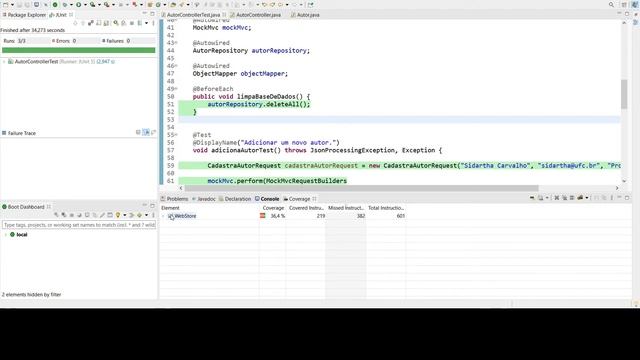Collapse the fold marker at line 55
The image size is (640, 360).
click(x=176, y=135)
